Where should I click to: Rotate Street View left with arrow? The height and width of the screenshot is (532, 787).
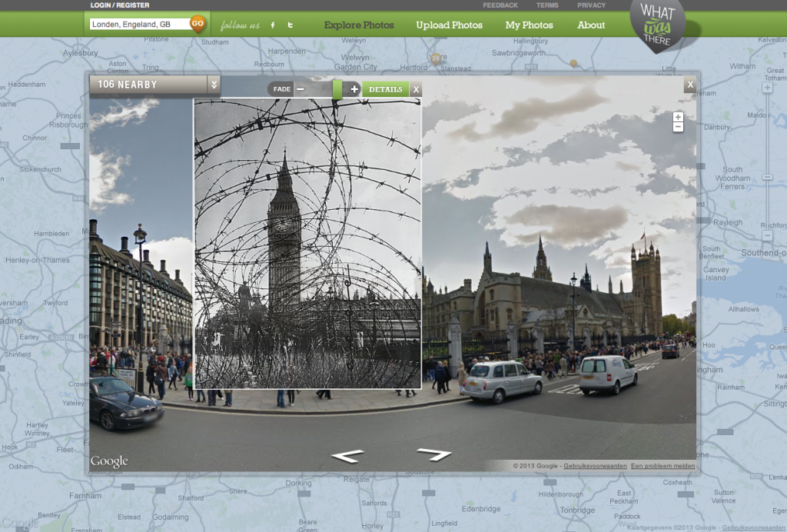coord(347,456)
